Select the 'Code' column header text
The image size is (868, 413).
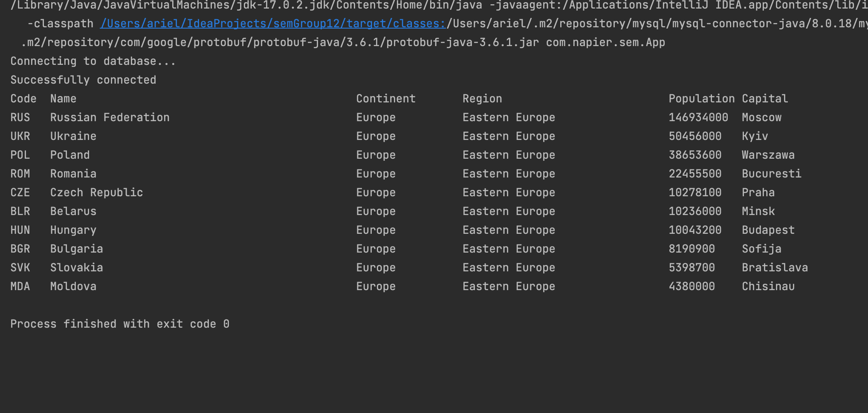click(23, 99)
